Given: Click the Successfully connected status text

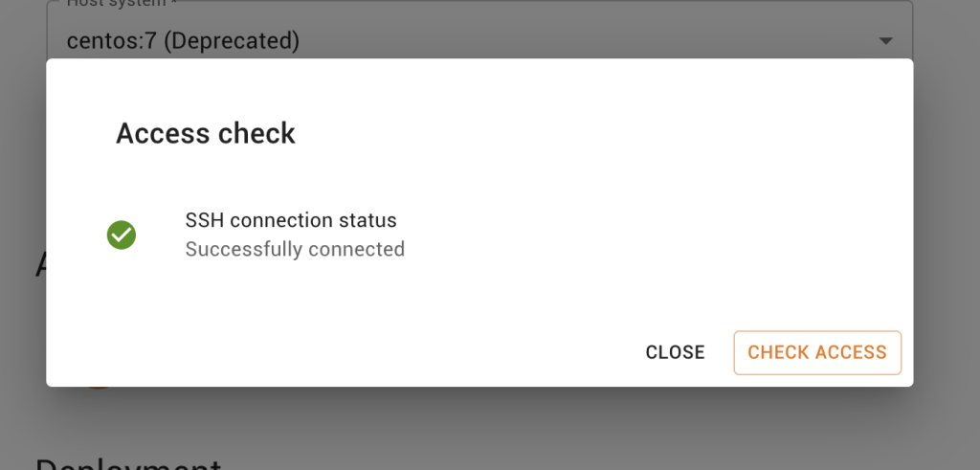Looking at the screenshot, I should [295, 250].
